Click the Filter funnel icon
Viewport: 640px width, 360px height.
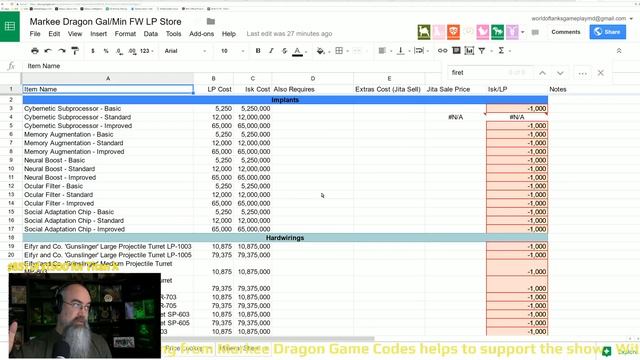point(482,51)
